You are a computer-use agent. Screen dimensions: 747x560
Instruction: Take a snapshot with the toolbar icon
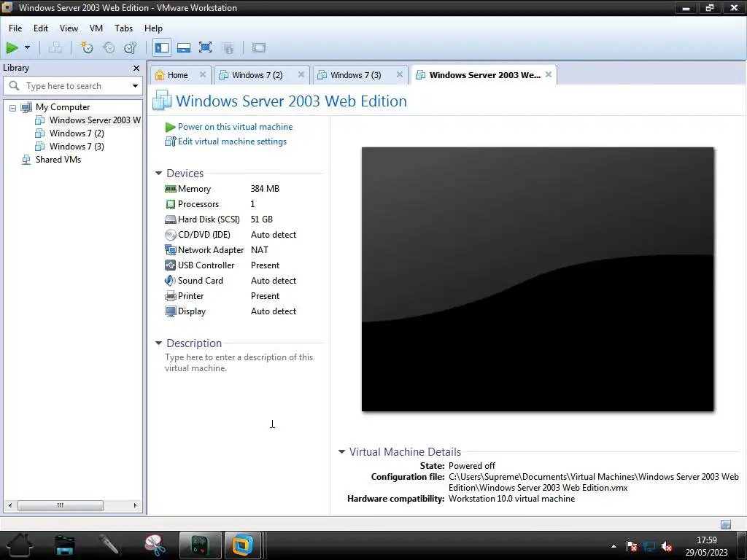pos(86,47)
